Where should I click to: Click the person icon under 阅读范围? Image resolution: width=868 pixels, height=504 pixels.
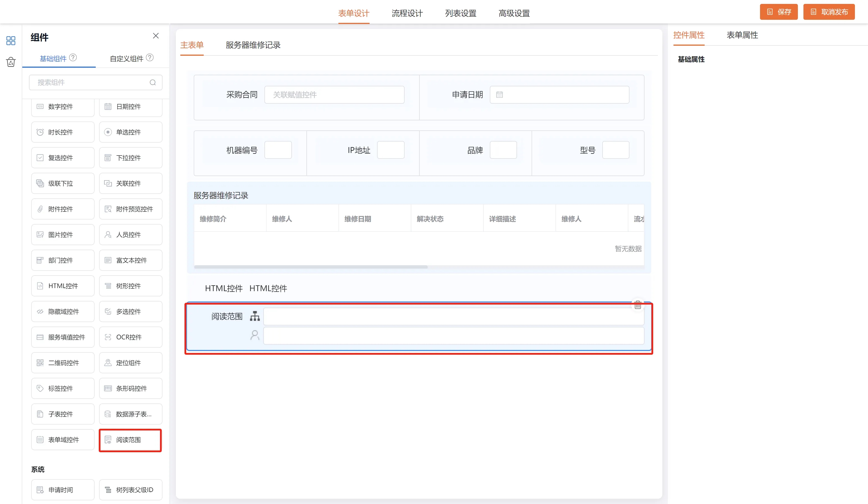(255, 335)
